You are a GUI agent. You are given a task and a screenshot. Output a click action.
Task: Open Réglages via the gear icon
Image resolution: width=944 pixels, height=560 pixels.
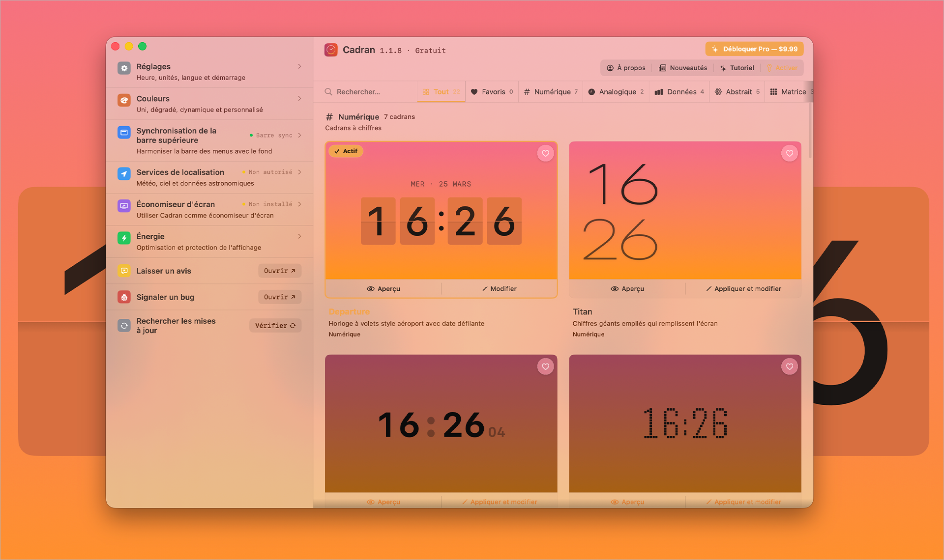pos(123,68)
